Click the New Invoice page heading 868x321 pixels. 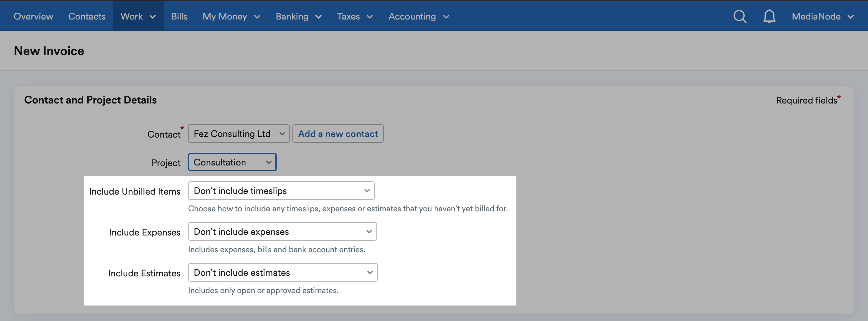tap(49, 51)
